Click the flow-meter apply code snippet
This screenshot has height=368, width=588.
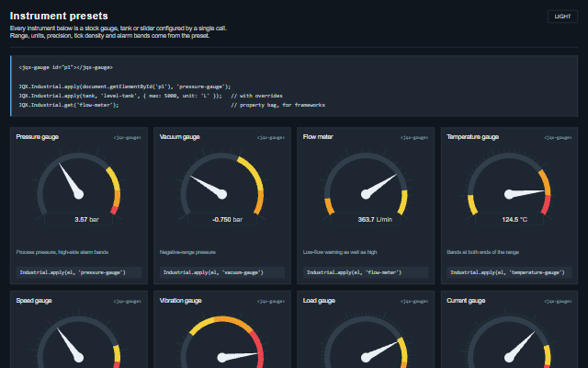(x=366, y=272)
